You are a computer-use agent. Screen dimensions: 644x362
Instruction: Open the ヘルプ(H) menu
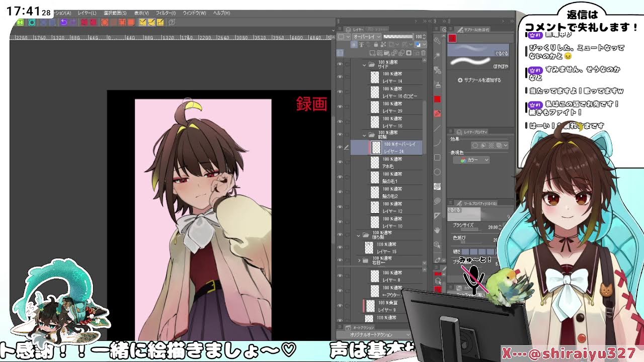click(221, 13)
